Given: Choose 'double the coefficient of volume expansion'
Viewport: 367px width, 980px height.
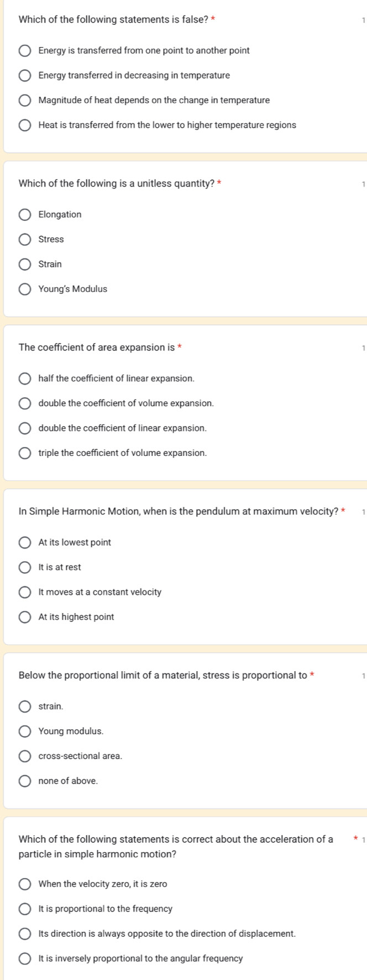Looking at the screenshot, I should pos(25,404).
